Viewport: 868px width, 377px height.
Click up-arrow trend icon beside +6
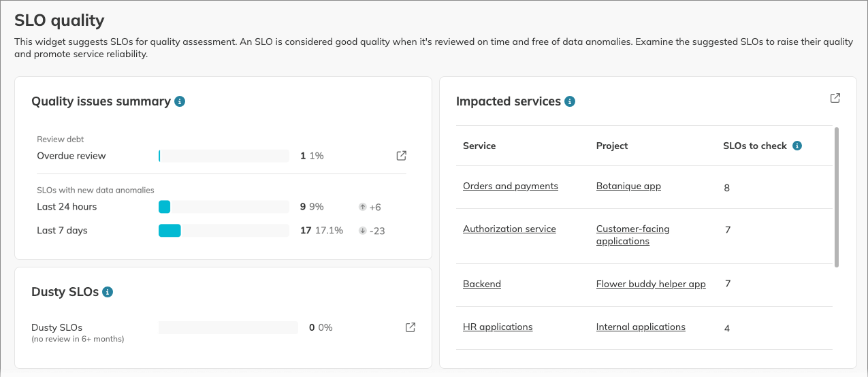click(x=362, y=207)
